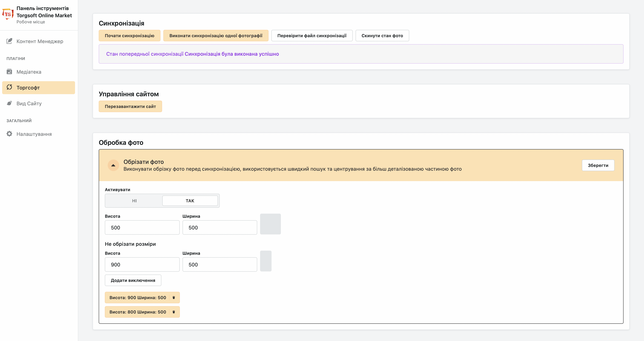Click the Торгсофт sync arrows icon

tap(9, 87)
